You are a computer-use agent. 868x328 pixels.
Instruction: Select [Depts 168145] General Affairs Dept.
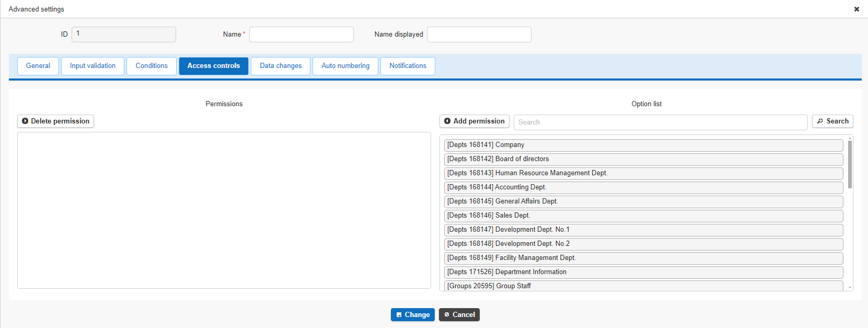[x=643, y=201]
